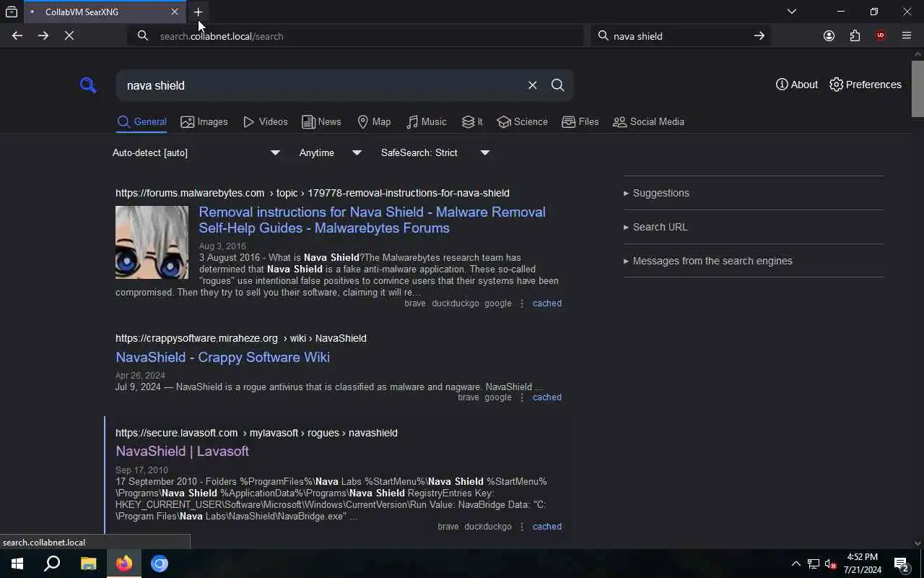Go forward to the next page
Viewport: 924px width, 578px height.
(x=43, y=35)
